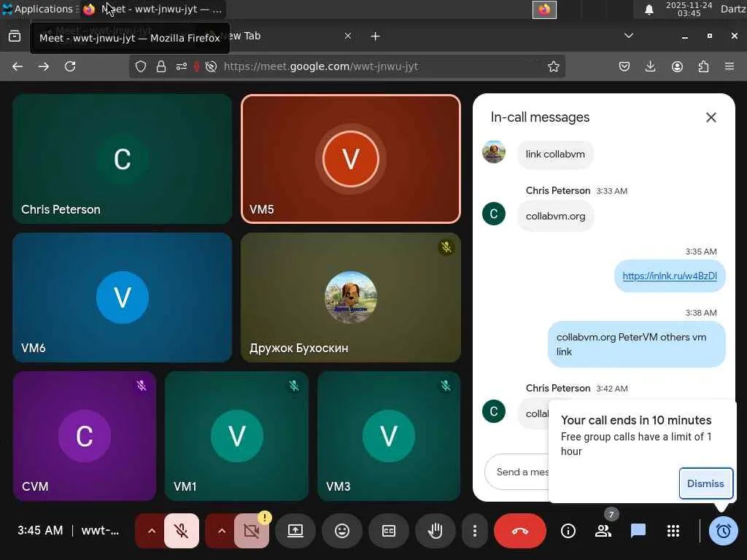Close the New Tab tab
The image size is (747, 560).
click(348, 36)
